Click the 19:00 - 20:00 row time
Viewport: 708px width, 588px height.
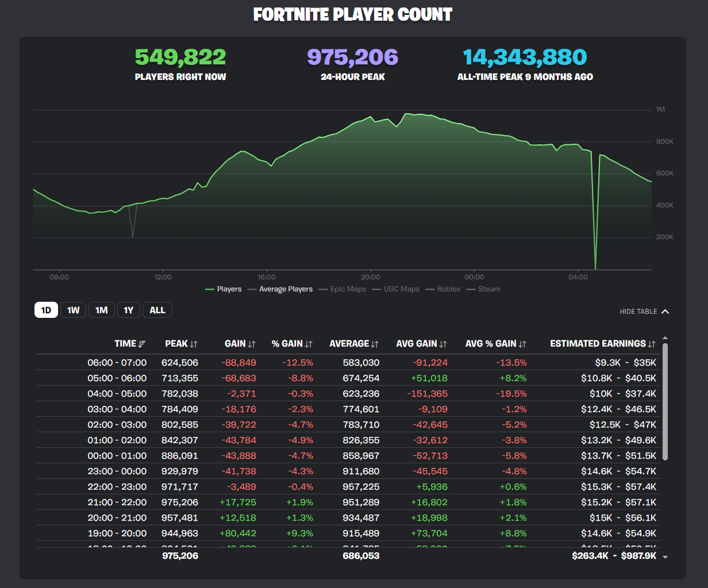tap(117, 533)
